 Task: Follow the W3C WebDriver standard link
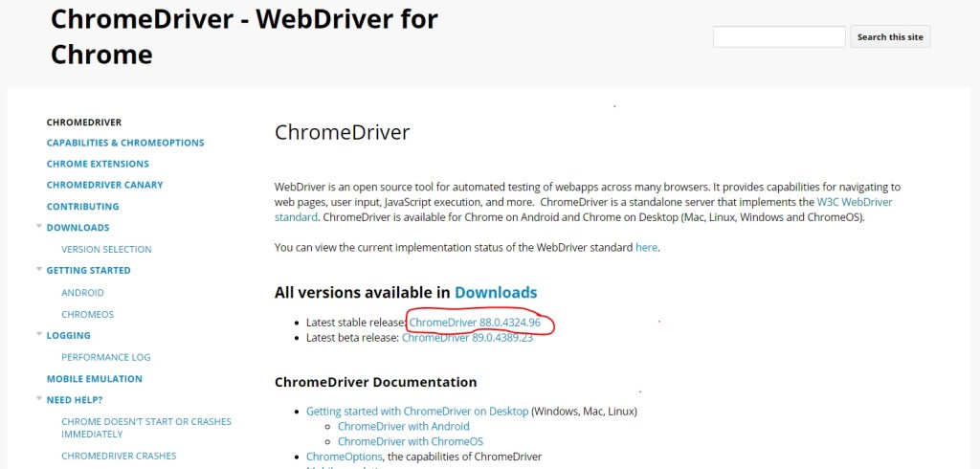(855, 203)
